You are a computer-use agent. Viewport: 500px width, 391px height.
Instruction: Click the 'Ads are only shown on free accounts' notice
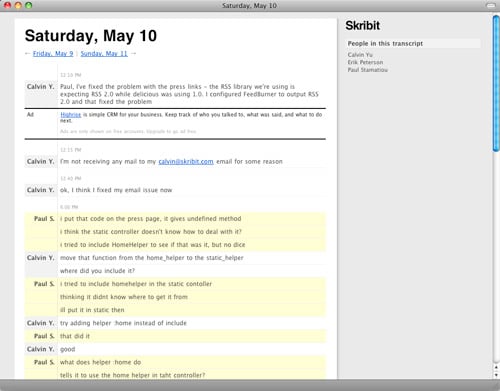(x=128, y=131)
